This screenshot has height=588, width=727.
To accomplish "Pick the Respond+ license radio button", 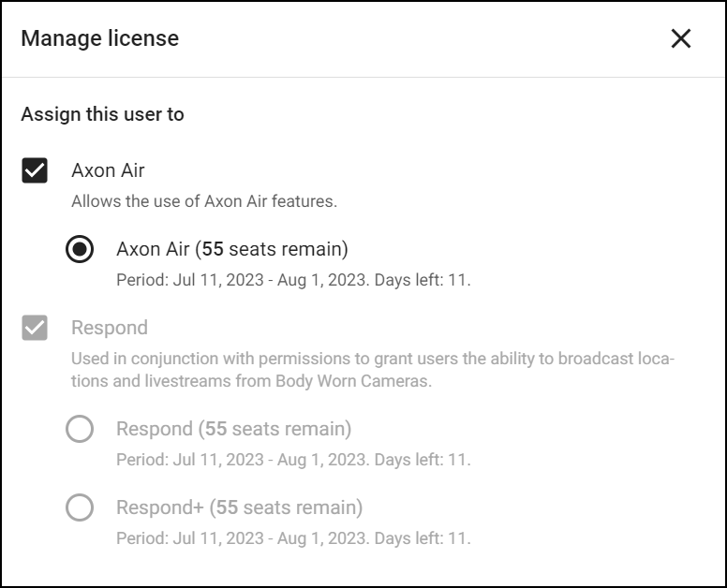I will (80, 507).
